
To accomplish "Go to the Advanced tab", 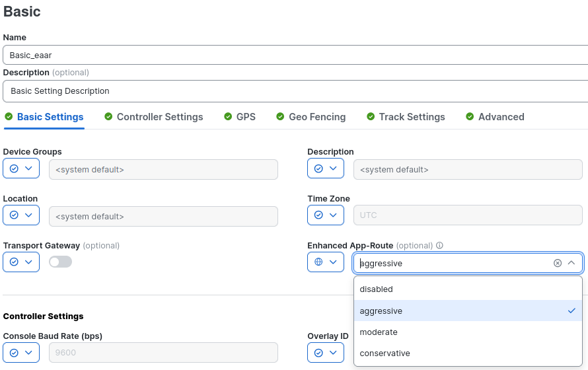I will click(x=501, y=117).
